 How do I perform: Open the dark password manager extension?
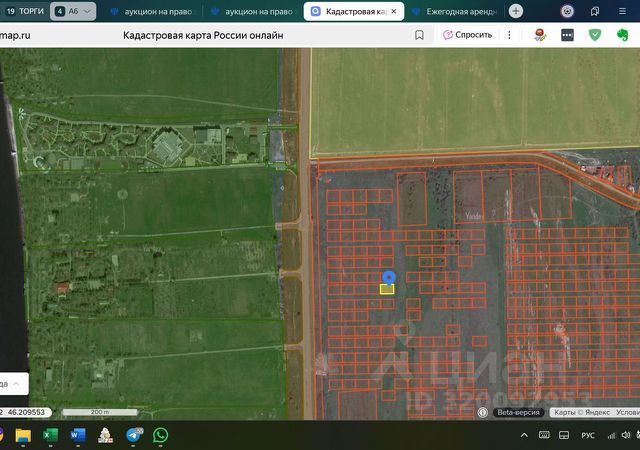click(567, 35)
